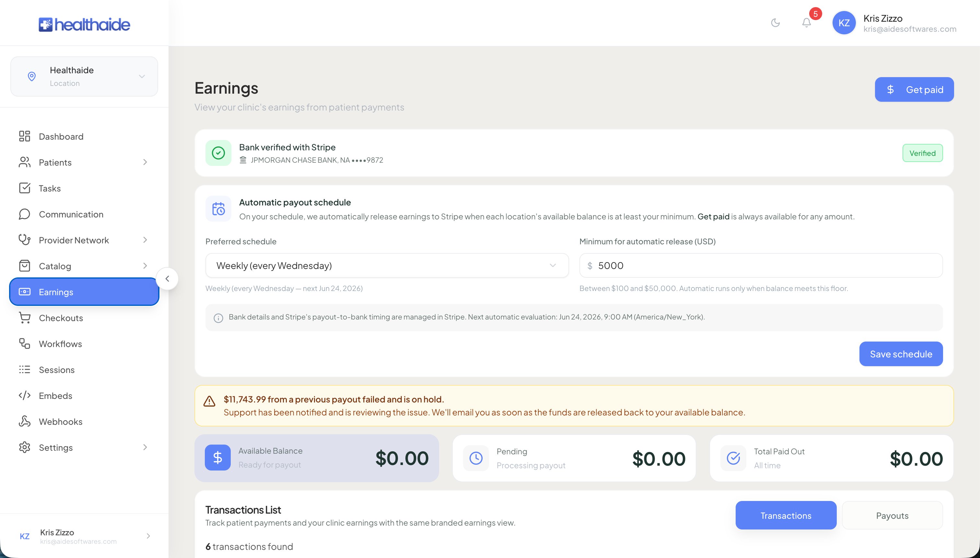Click the KZ initials in sidebar footer

click(x=25, y=536)
